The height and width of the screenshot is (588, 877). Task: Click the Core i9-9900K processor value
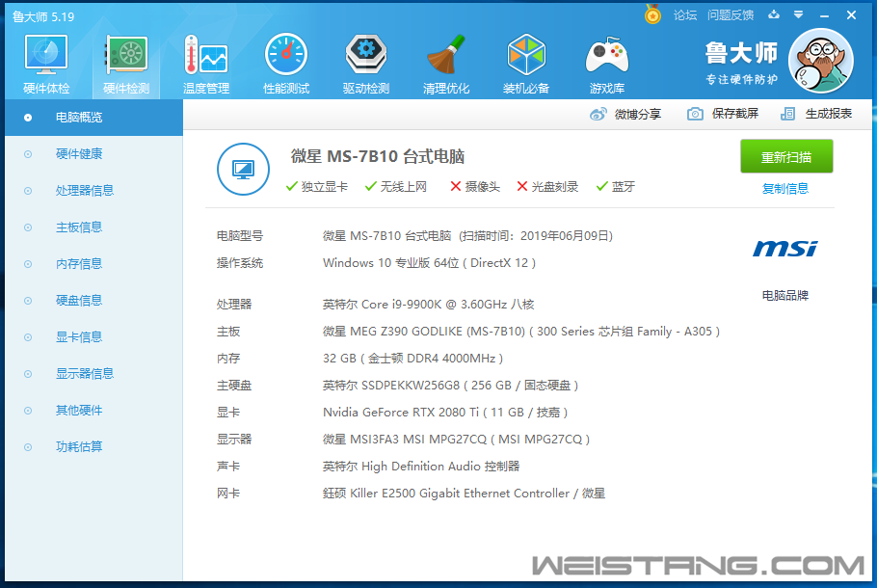(429, 305)
